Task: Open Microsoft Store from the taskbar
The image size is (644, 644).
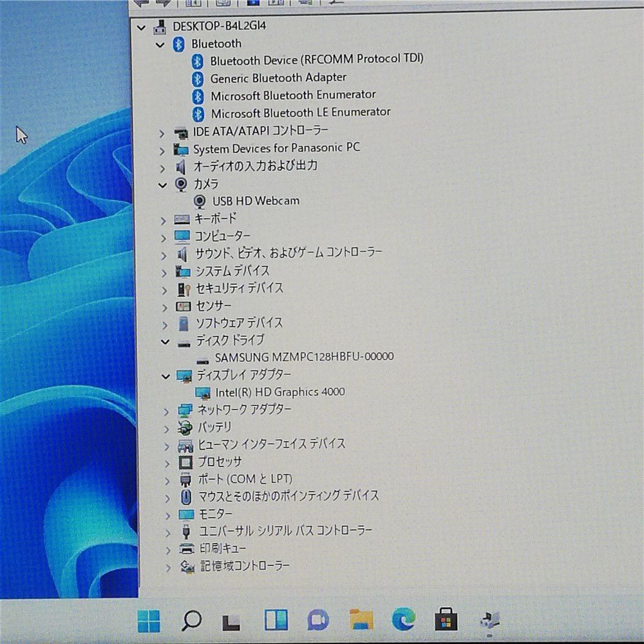Action: coord(446,619)
